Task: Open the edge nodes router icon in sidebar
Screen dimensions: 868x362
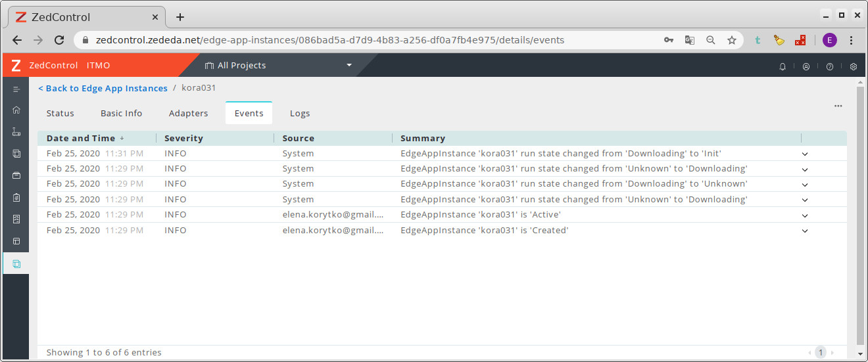Action: point(16,131)
